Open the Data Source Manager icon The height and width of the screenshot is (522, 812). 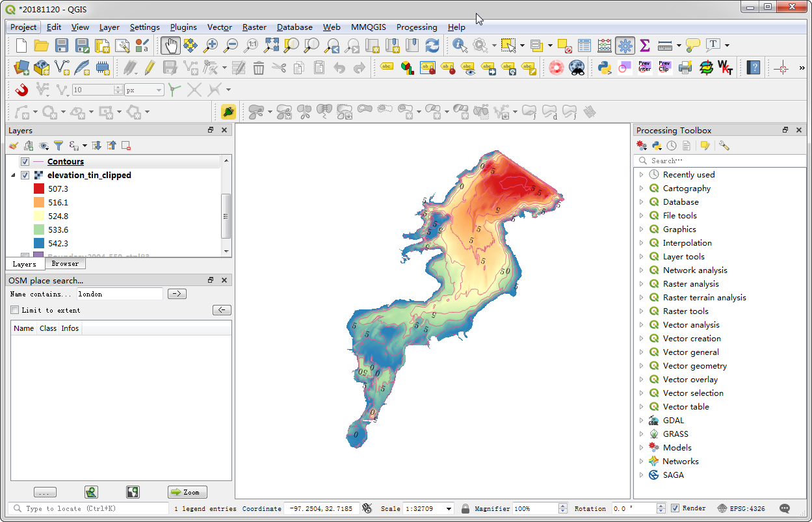21,67
